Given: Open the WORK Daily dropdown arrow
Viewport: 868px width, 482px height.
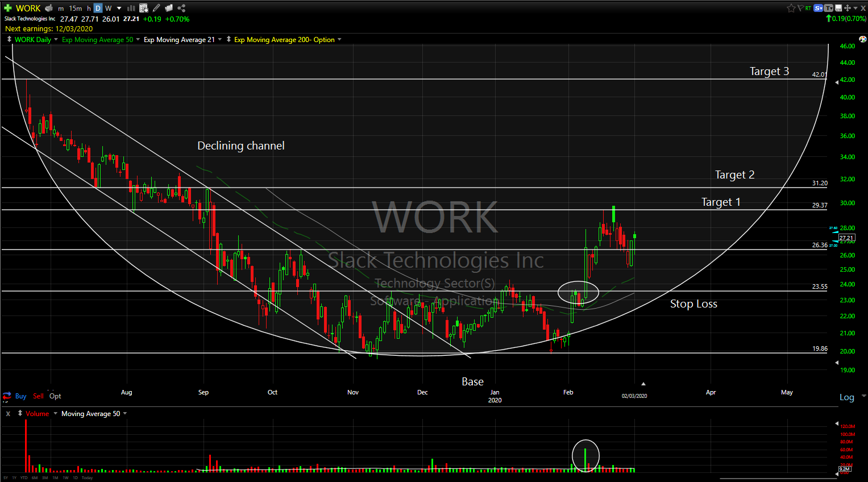Looking at the screenshot, I should [x=56, y=39].
